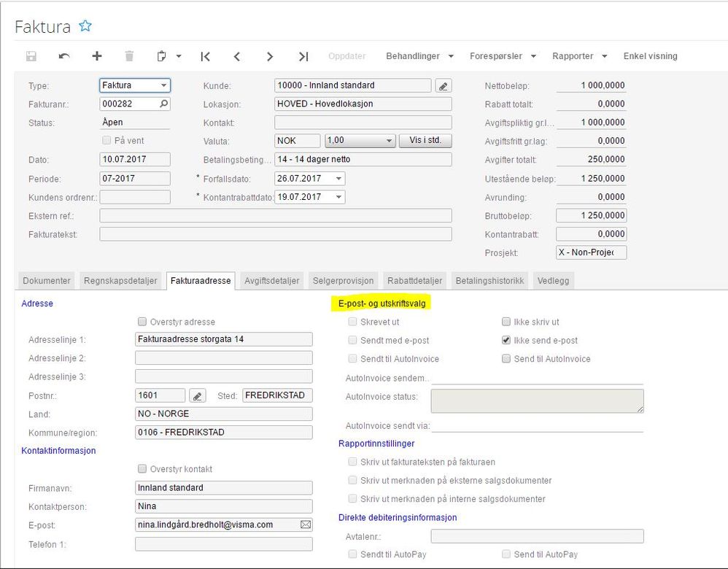The image size is (728, 569).
Task: Enable Overstyr adresse checkbox
Action: click(x=142, y=322)
